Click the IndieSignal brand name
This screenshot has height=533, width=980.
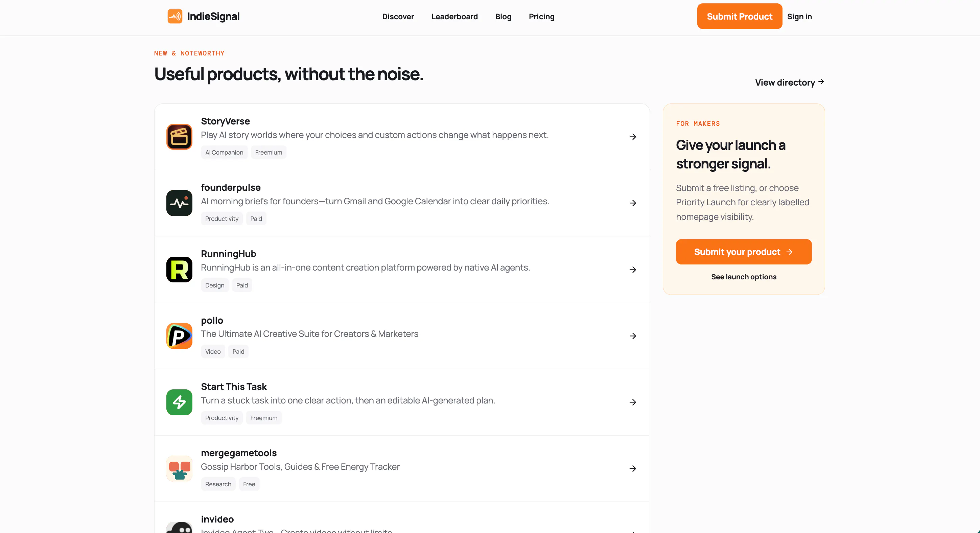[x=213, y=16]
